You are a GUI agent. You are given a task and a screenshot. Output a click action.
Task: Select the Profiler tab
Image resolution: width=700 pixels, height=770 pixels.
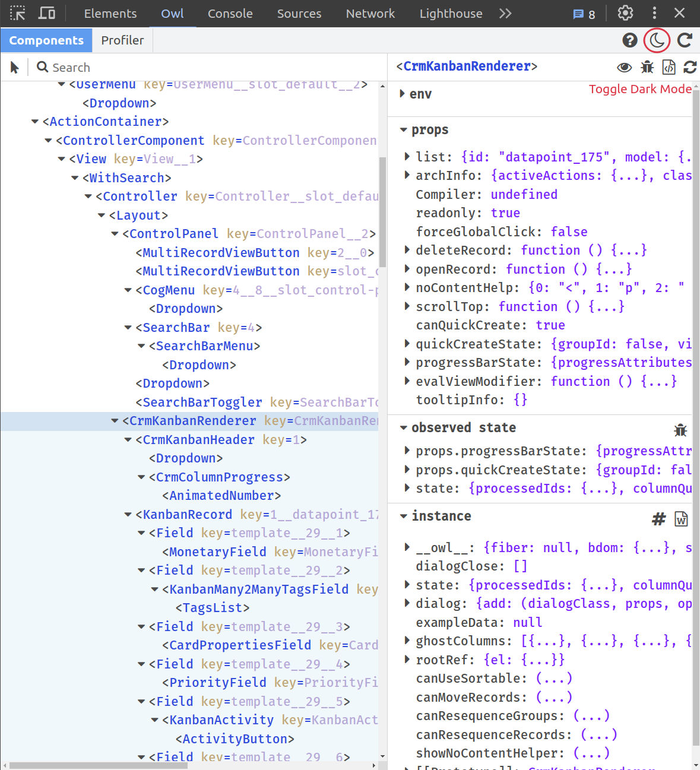(x=122, y=40)
